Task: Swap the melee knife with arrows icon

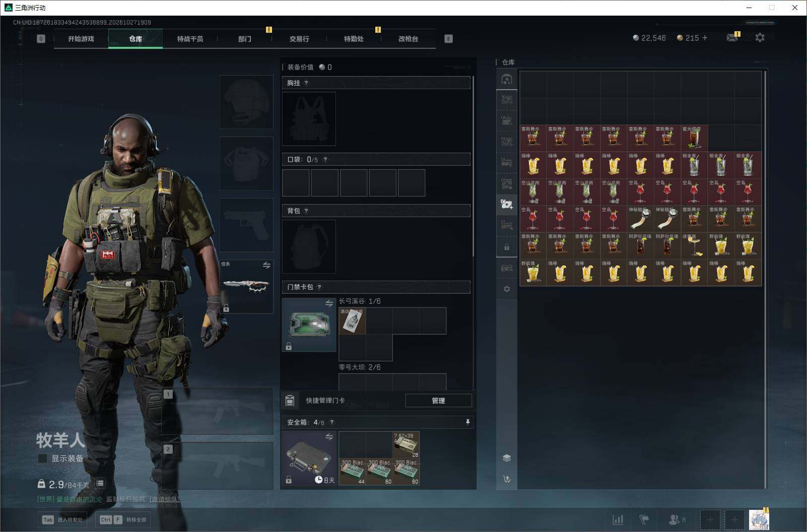Action: (266, 265)
